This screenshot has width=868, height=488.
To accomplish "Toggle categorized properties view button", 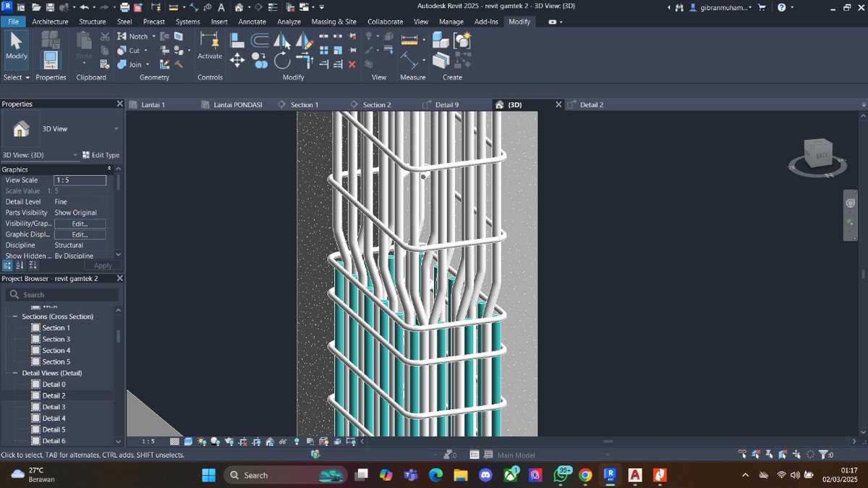I will click(7, 266).
